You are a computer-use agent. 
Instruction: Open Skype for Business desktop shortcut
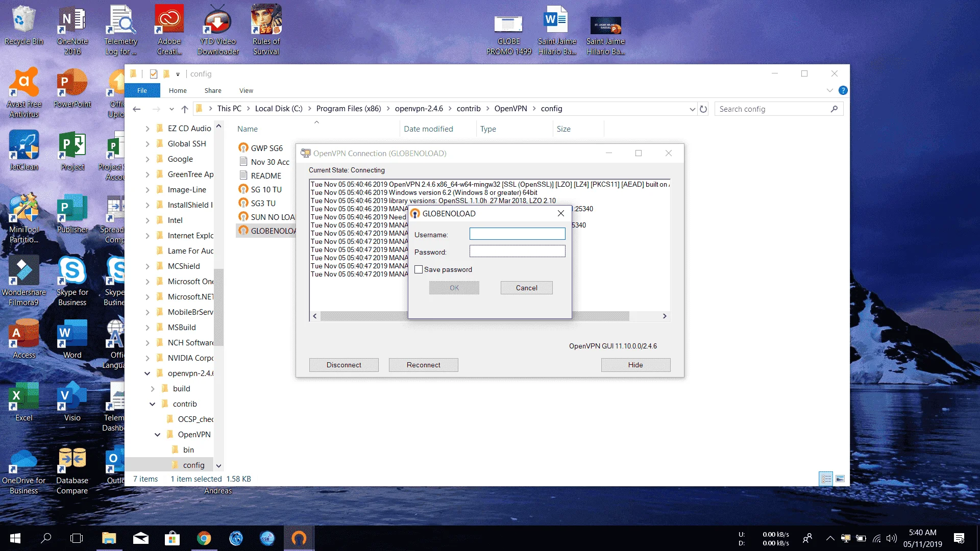tap(72, 281)
